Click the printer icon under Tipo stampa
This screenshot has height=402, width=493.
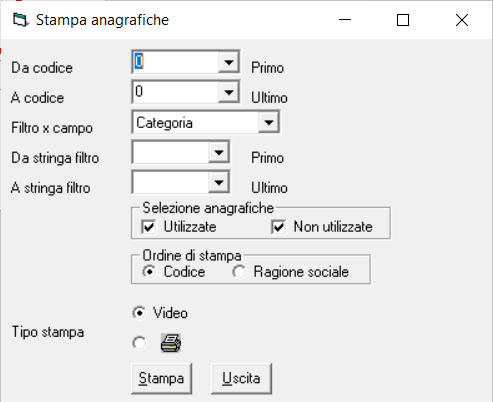(171, 343)
